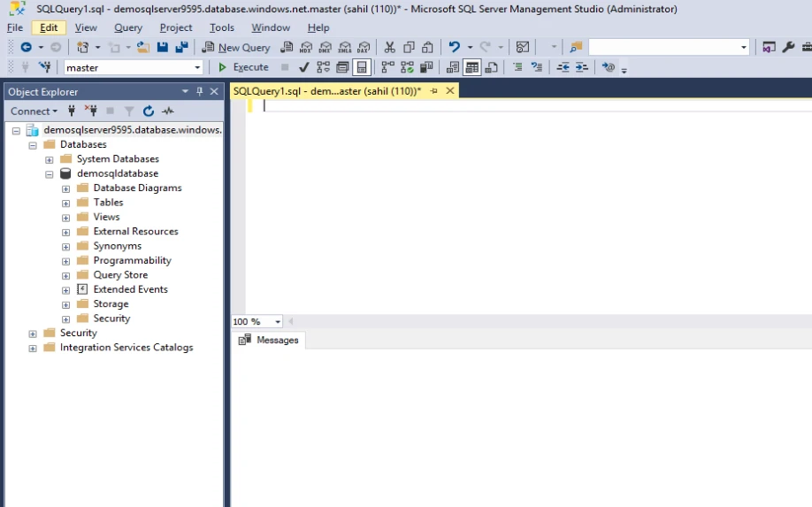Pin the Object Explorer panel
Image resolution: width=812 pixels, height=507 pixels.
199,91
